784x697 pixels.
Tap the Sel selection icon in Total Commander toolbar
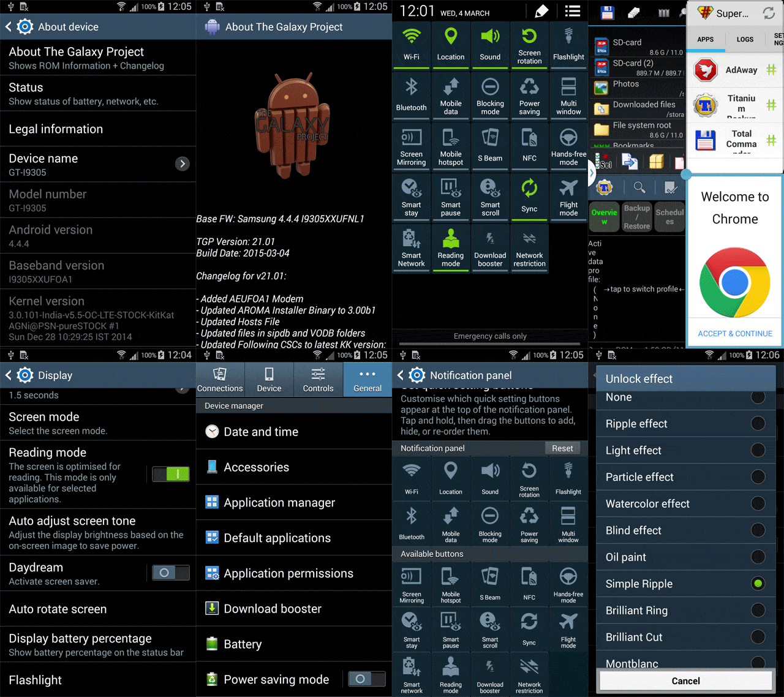click(603, 161)
